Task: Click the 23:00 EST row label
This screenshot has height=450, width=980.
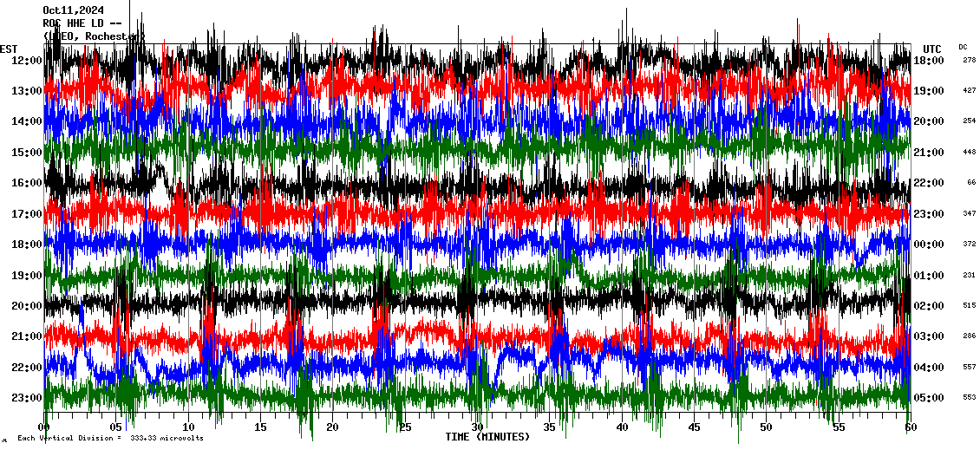Action: [26, 398]
